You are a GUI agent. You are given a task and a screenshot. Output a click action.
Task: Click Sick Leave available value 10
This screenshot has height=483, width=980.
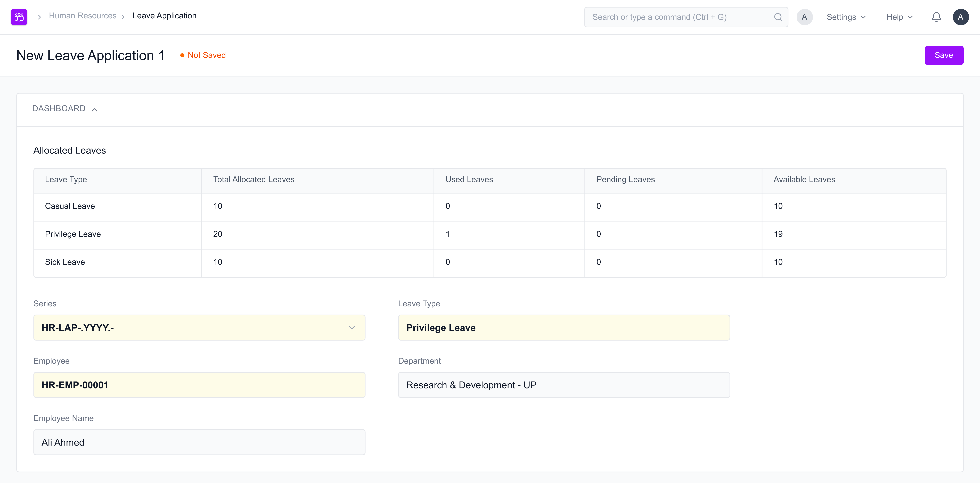click(x=778, y=262)
